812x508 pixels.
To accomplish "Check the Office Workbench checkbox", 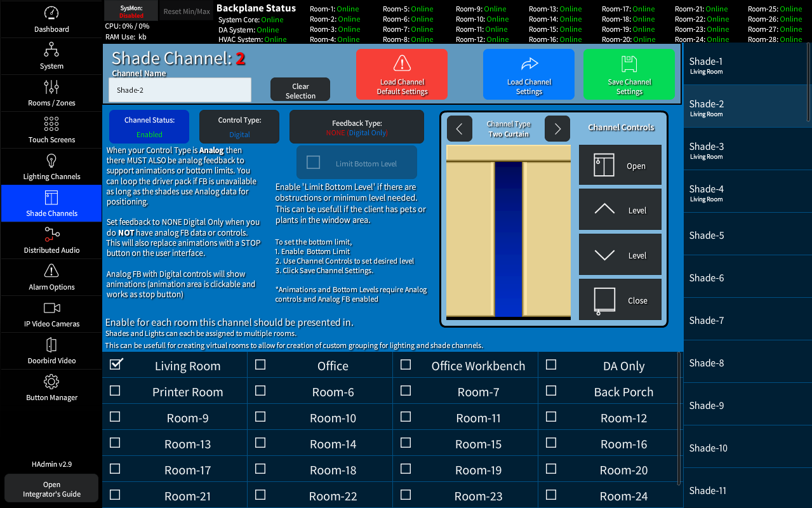I will [x=406, y=364].
